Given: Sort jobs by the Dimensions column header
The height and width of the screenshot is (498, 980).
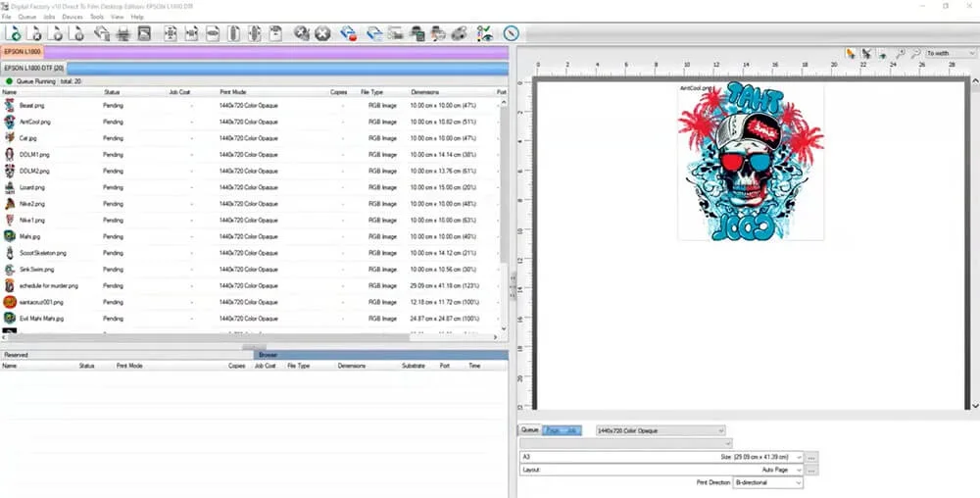Looking at the screenshot, I should coord(425,92).
